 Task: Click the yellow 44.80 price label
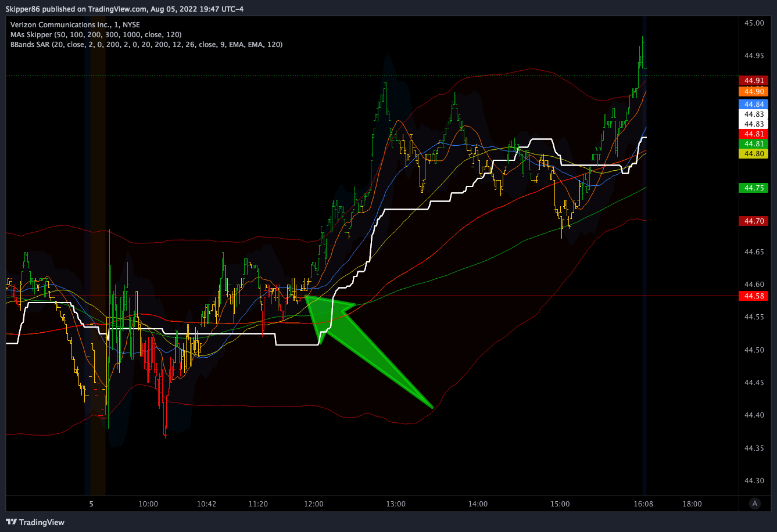coord(754,154)
